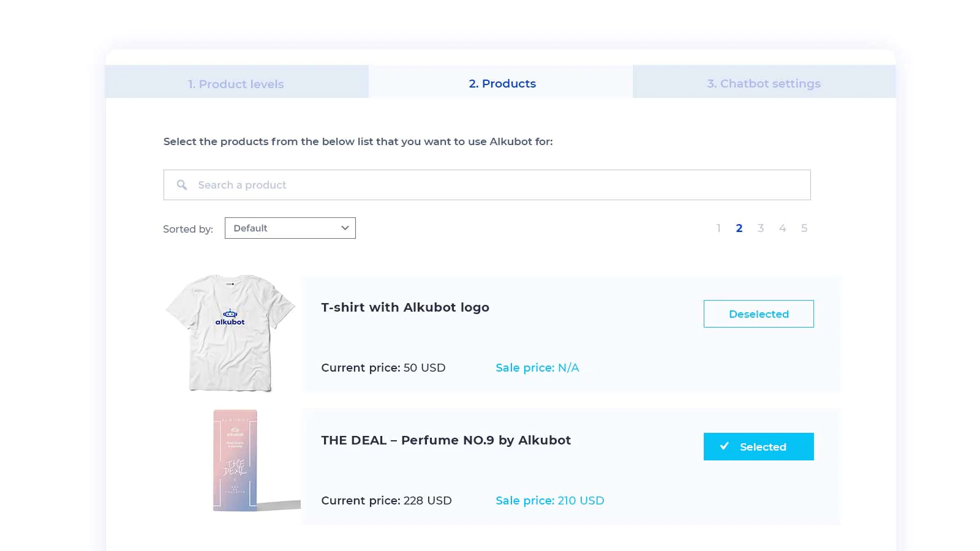
Task: Switch to the Product levels tab
Action: (x=236, y=84)
